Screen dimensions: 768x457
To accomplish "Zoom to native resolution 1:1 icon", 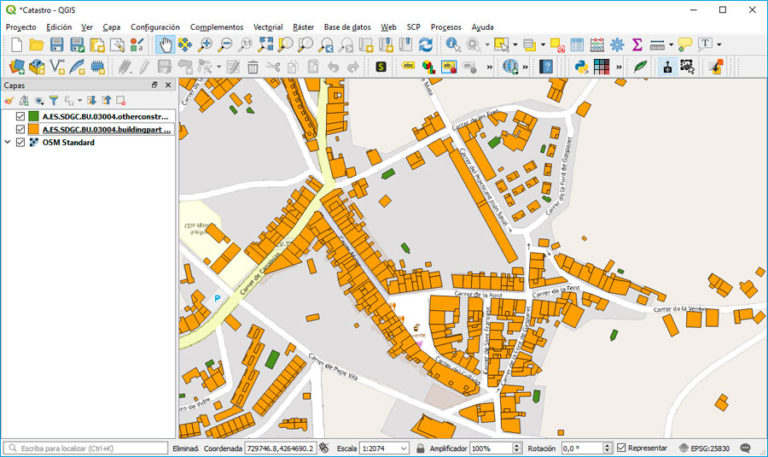I will [245, 45].
